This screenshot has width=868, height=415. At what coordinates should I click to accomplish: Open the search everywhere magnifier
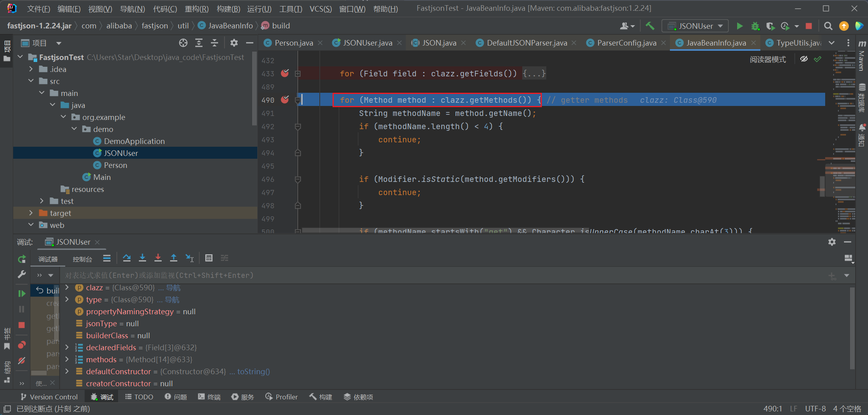pos(828,26)
